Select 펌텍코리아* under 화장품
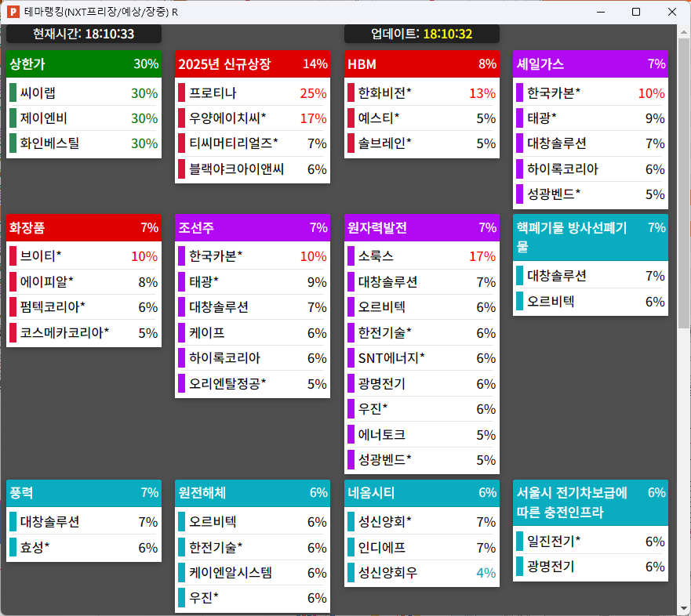Viewport: 691px width, 616px height. coord(84,307)
